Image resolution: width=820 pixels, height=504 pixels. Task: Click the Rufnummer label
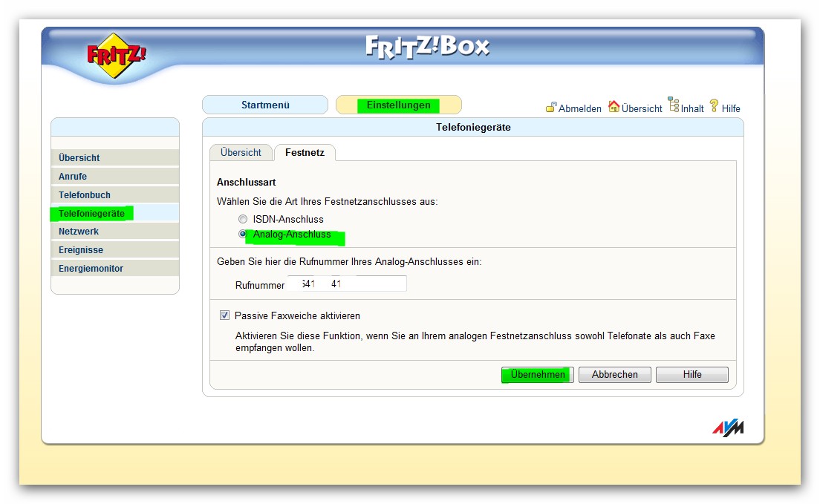[260, 285]
